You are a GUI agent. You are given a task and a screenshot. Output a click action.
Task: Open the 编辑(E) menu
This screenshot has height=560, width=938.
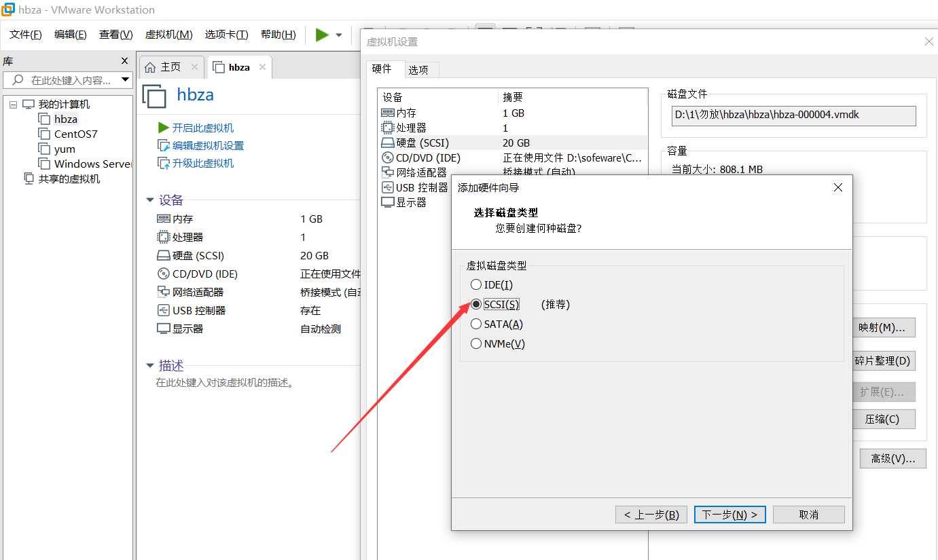coord(71,35)
